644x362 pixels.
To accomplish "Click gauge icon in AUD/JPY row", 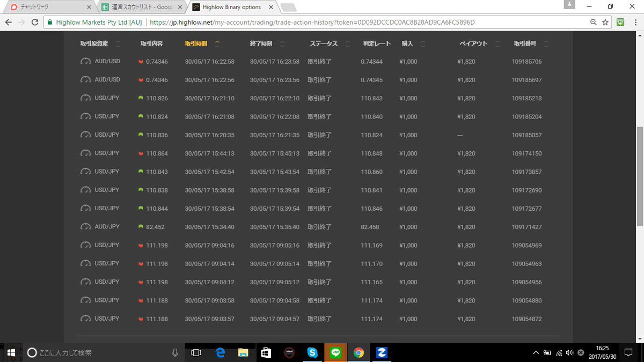I will pyautogui.click(x=85, y=227).
